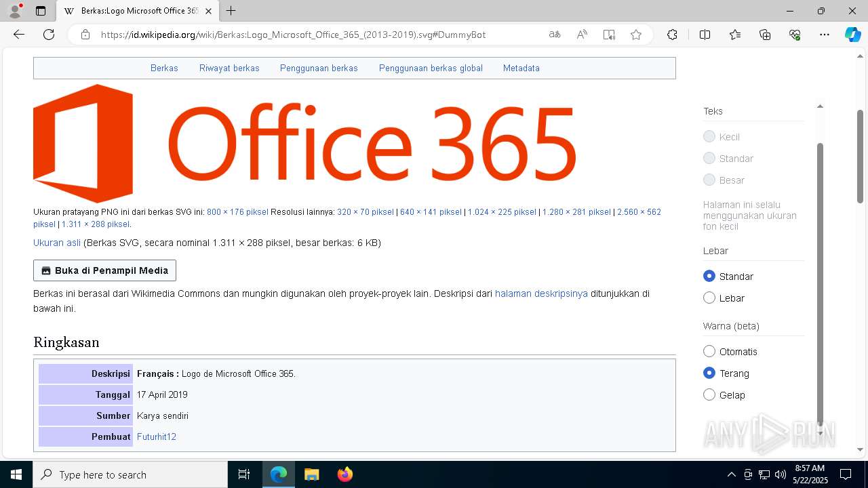
Task: Click Buka di Penampil Media button
Action: [104, 270]
